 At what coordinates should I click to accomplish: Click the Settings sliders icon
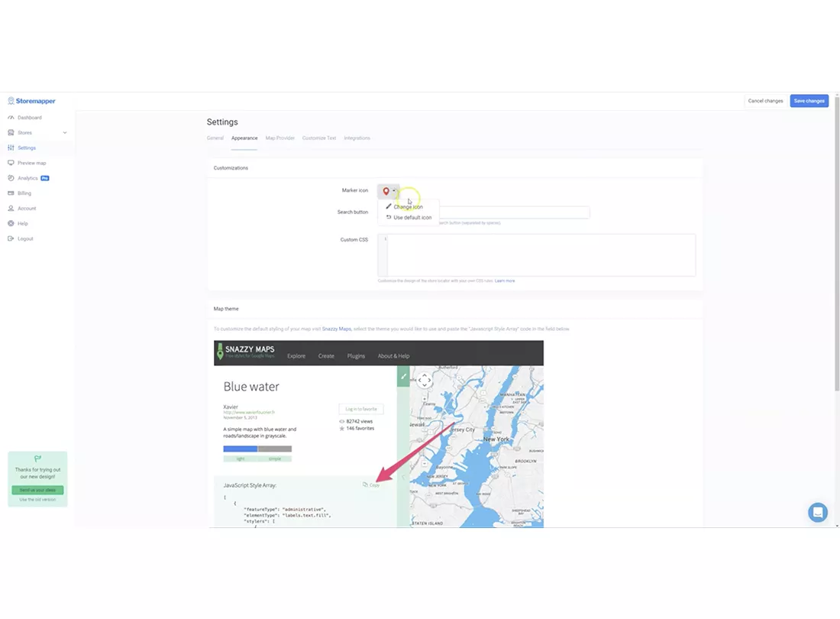[11, 148]
